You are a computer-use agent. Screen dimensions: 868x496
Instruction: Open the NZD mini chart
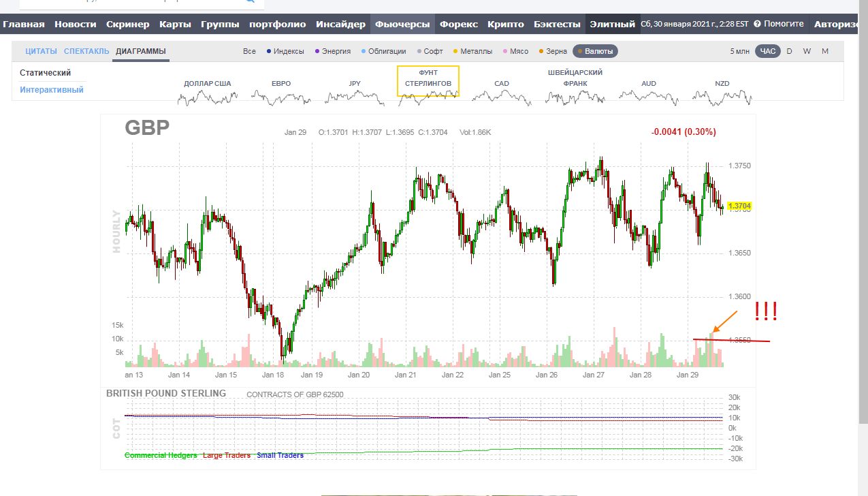[722, 92]
